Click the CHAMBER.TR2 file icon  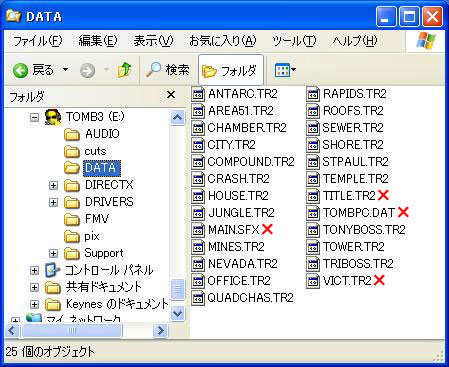click(198, 128)
